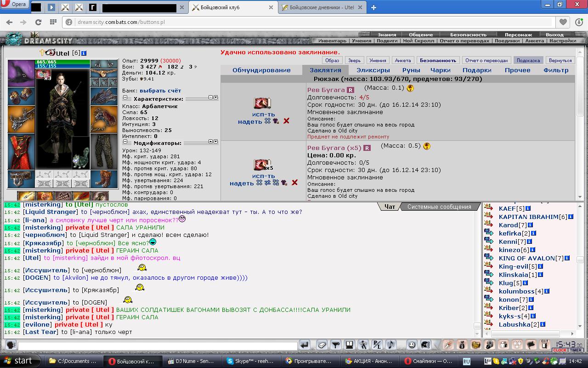Click the green HP bar 665/665
588x368 pixels.
tap(63, 62)
